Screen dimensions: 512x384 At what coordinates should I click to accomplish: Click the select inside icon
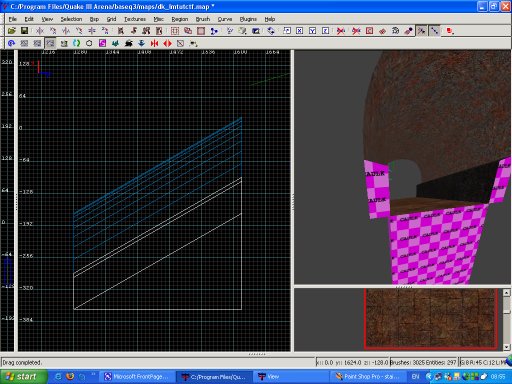point(159,31)
